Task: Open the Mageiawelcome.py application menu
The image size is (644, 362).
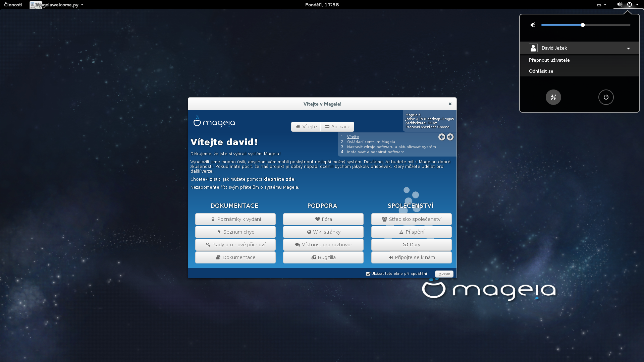Action: [56, 5]
